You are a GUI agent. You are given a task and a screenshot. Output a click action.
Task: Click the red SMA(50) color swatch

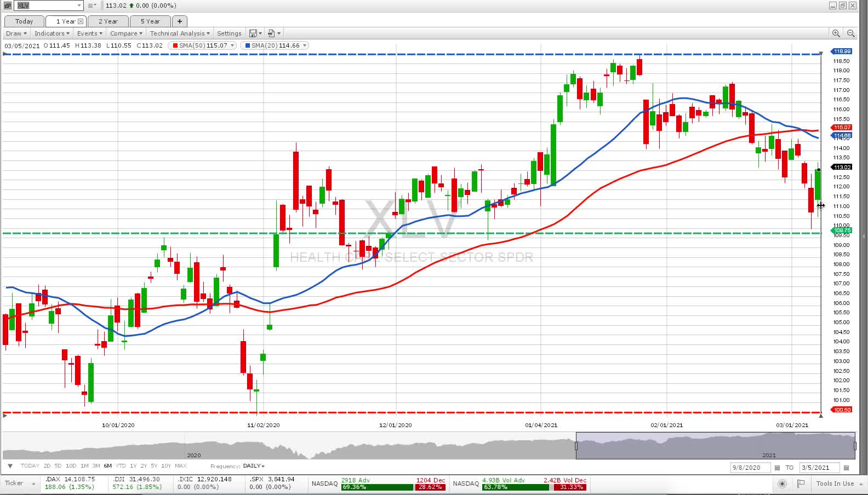coord(175,45)
